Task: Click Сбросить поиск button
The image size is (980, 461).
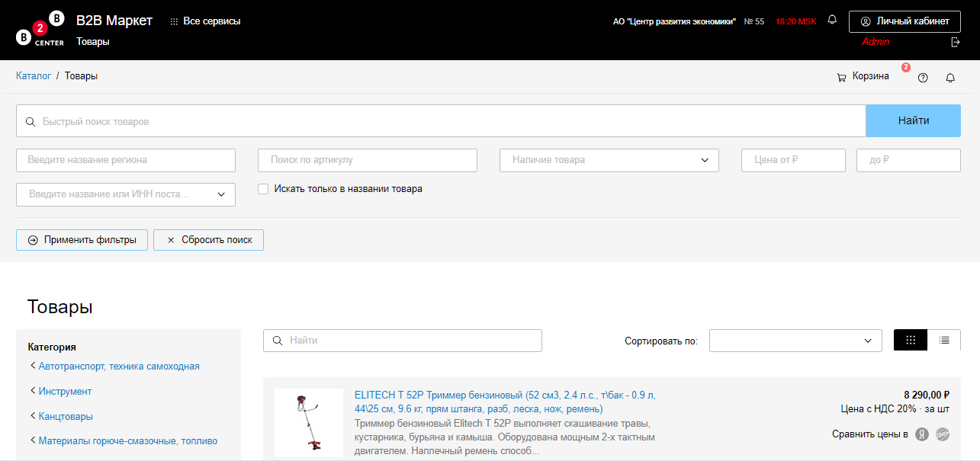Action: click(208, 240)
